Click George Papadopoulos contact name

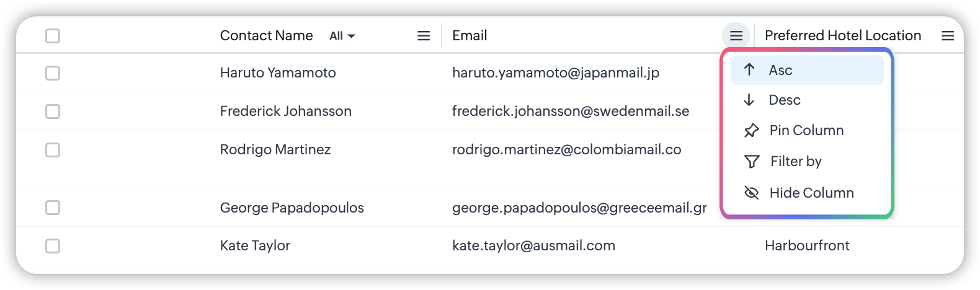point(292,208)
